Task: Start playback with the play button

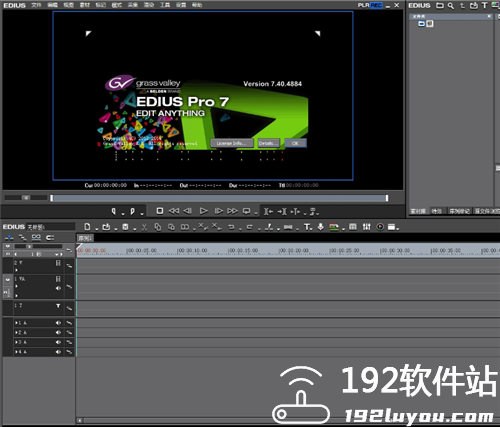Action: [x=204, y=211]
